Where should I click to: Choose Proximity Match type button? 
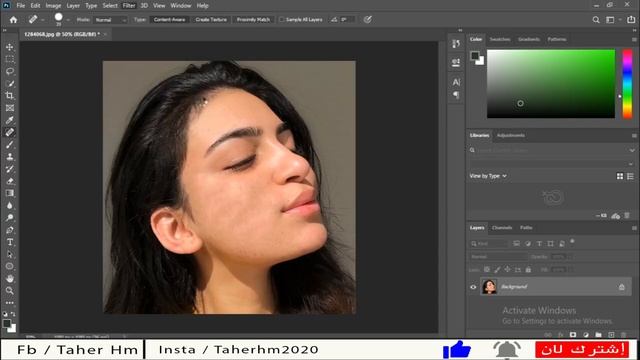tap(253, 20)
